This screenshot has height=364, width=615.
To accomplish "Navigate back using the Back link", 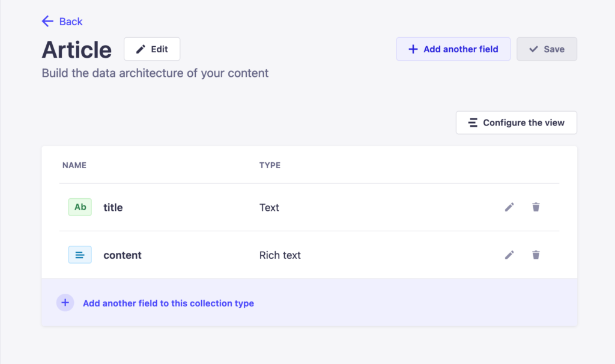I will point(62,21).
